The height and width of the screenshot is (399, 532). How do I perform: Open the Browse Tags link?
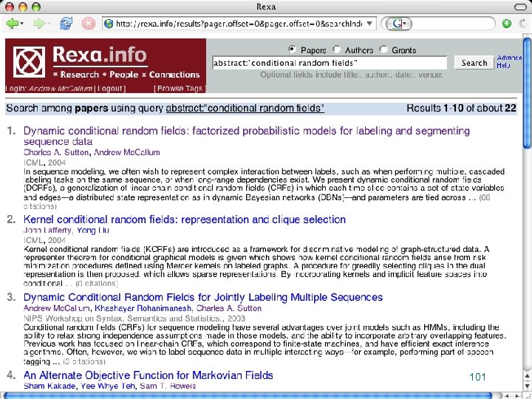tap(180, 89)
